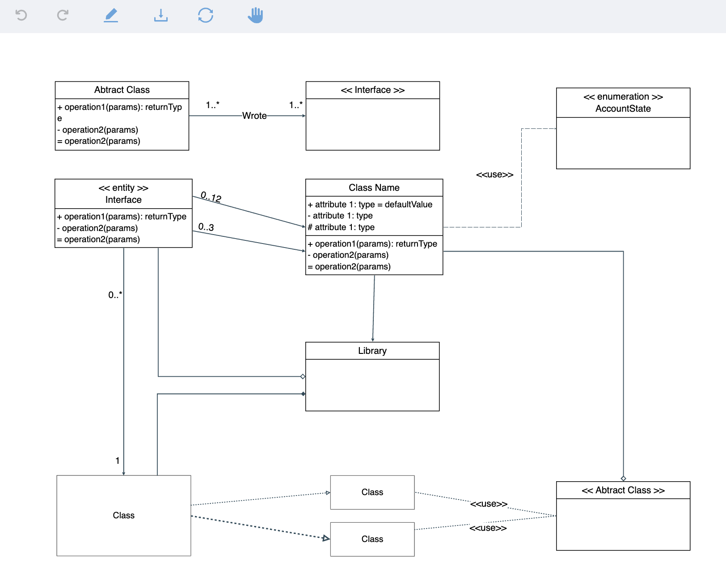The image size is (726, 588).
Task: Select the << Abtract Class >> box header
Action: click(623, 490)
